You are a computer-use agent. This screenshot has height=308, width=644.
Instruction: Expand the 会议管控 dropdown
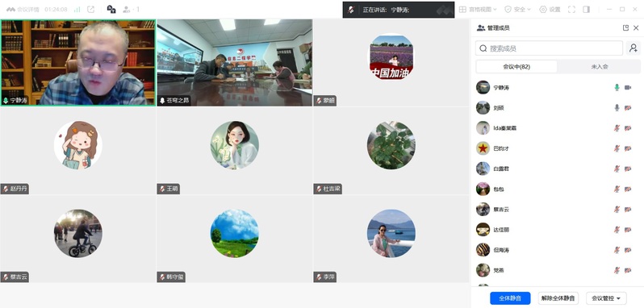[x=606, y=298]
